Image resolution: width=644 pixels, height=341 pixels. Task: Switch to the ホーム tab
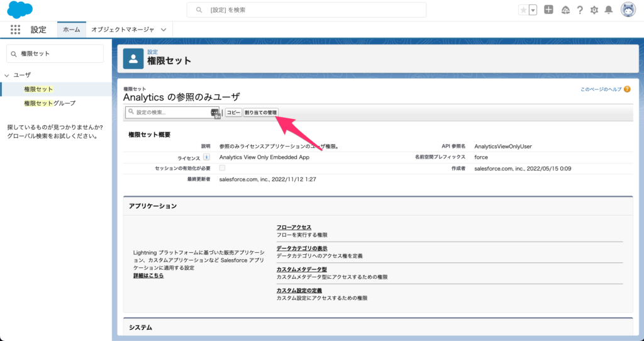[72, 30]
